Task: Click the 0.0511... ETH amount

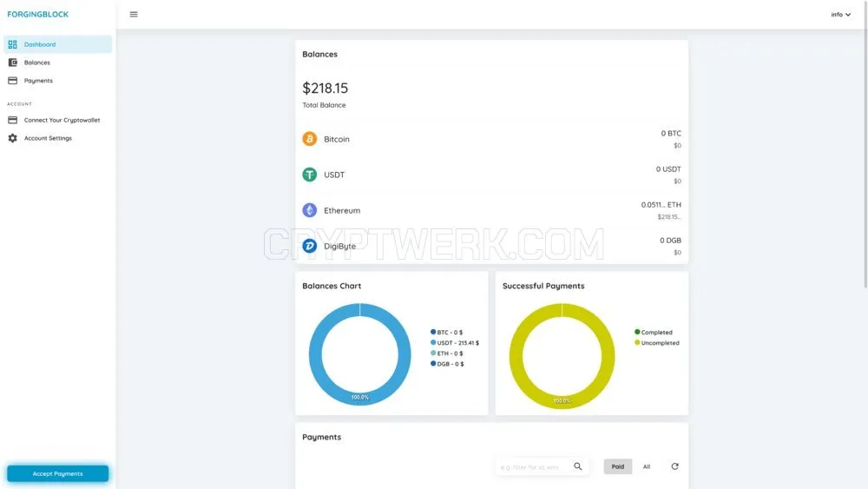Action: [x=661, y=205]
